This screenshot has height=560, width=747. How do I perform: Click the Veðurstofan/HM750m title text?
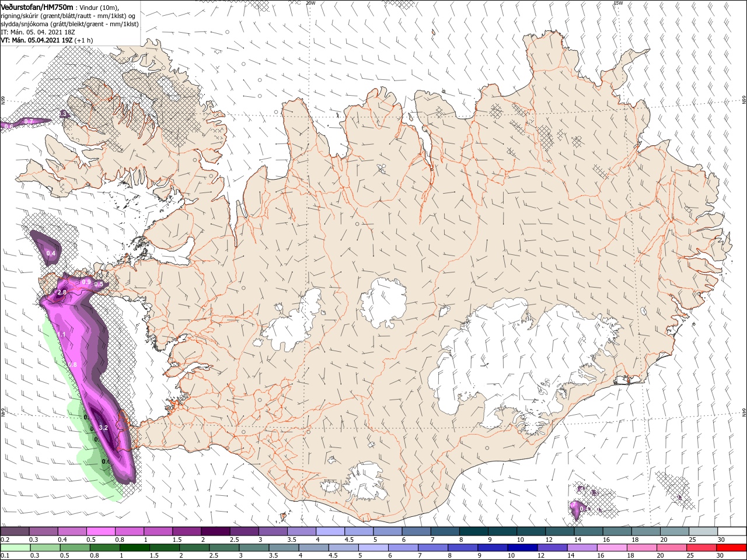[37, 7]
